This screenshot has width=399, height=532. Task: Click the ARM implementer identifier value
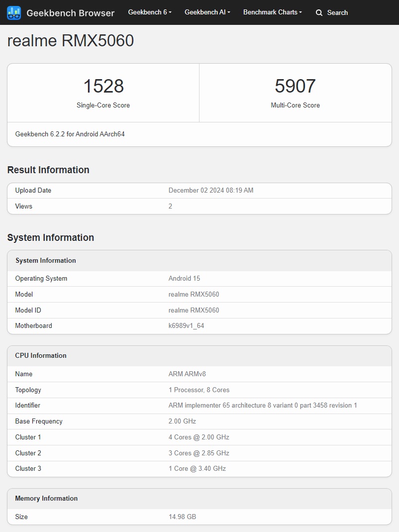point(263,406)
